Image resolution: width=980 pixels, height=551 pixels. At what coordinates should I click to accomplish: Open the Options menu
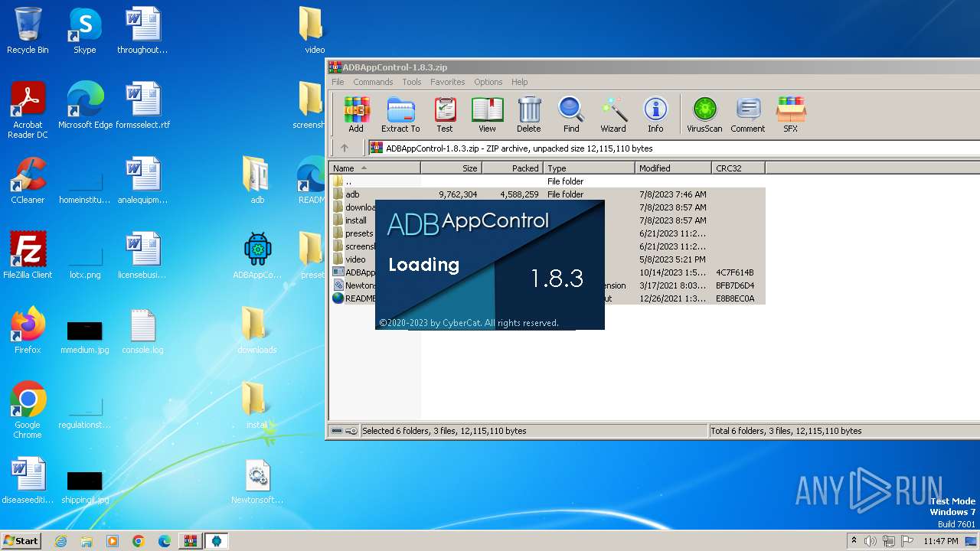[x=488, y=82]
